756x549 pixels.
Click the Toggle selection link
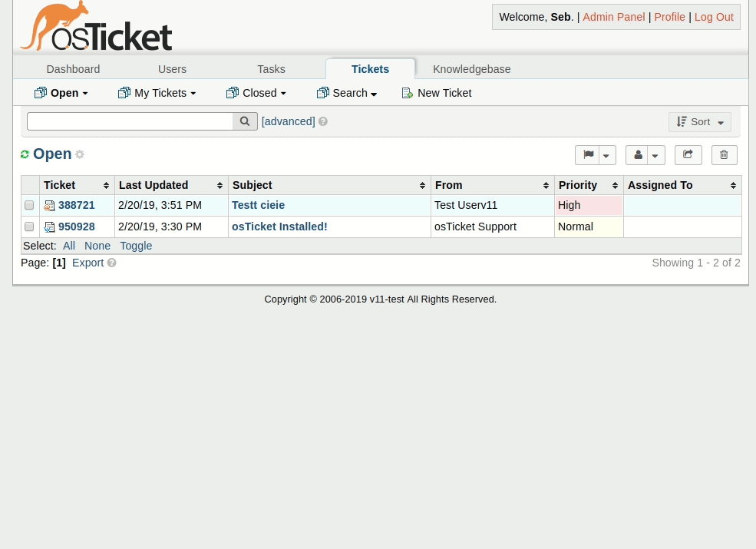[x=135, y=246]
